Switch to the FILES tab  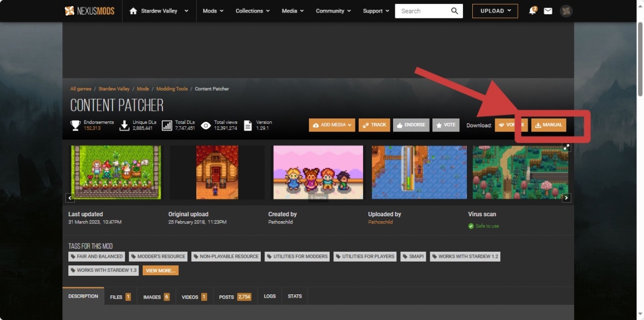(x=120, y=297)
